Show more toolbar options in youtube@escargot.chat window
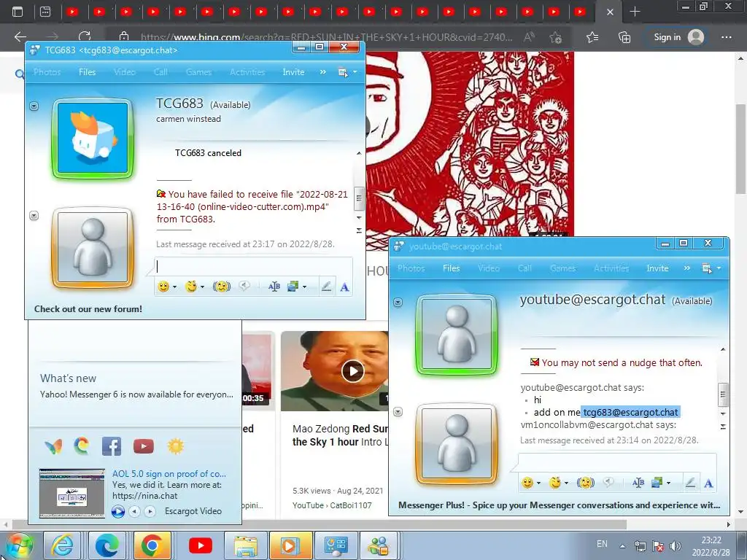The width and height of the screenshot is (747, 560). click(x=687, y=268)
